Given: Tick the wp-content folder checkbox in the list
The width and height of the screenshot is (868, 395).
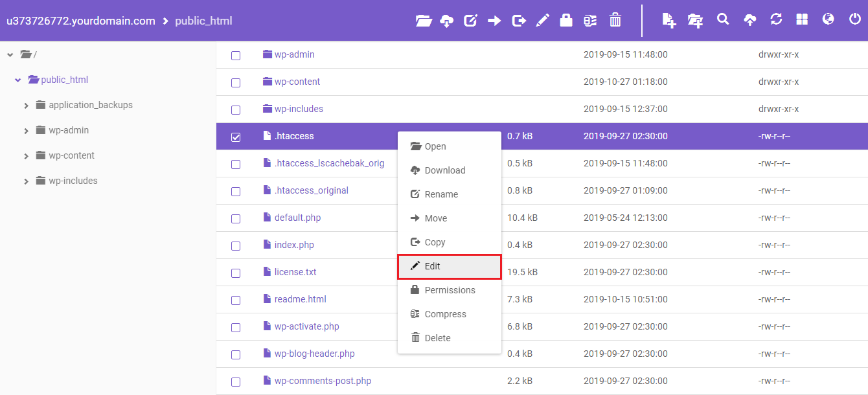Looking at the screenshot, I should coord(236,83).
